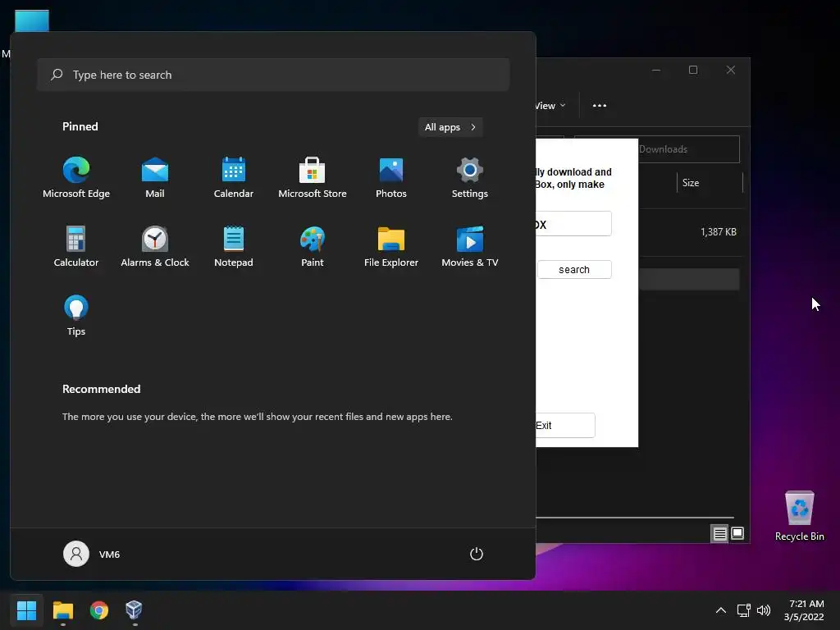840x630 pixels.
Task: Click the Power button in Start menu
Action: [x=477, y=554]
